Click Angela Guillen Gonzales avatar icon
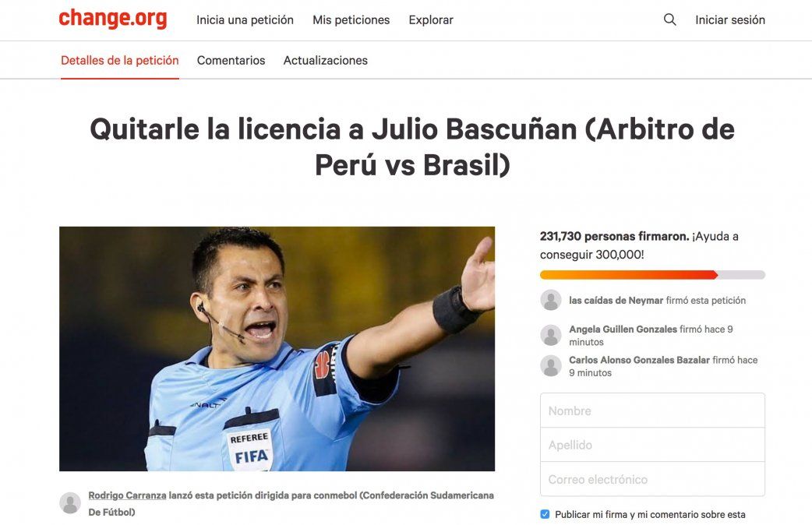812x525 pixels. pos(550,336)
